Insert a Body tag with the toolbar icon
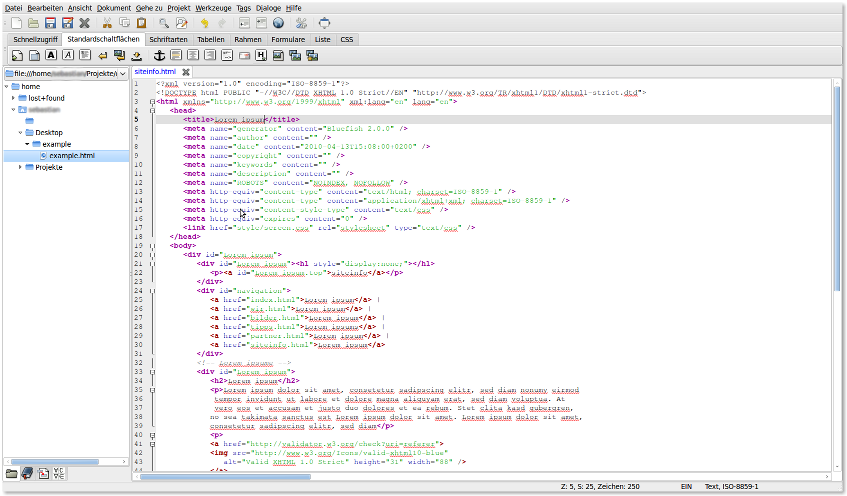The height and width of the screenshot is (496, 847). tap(34, 55)
